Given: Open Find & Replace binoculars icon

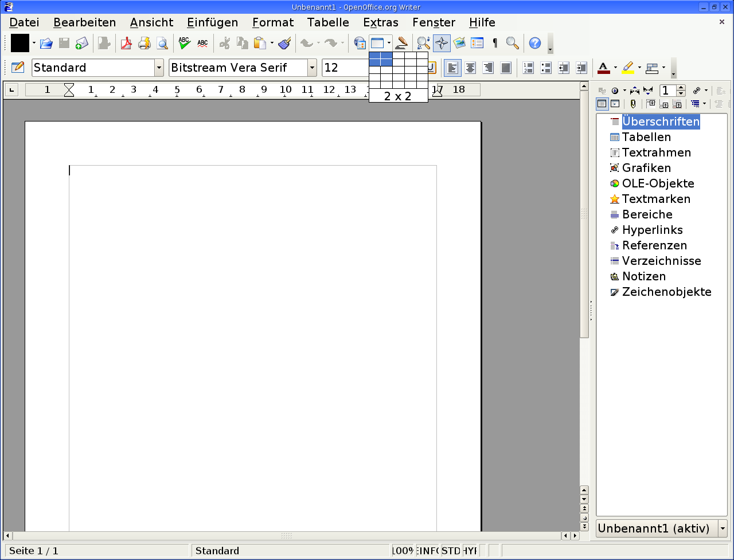Looking at the screenshot, I should coord(423,43).
